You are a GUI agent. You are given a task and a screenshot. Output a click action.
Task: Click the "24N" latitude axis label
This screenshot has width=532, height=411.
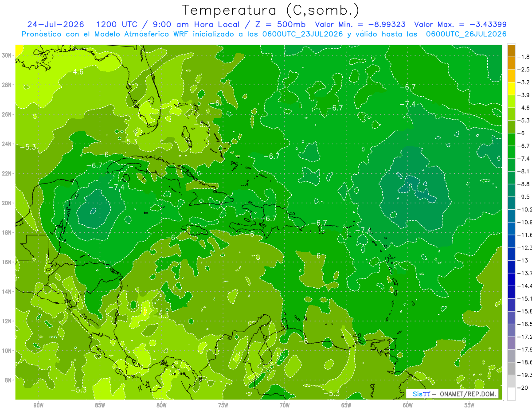click(8, 144)
